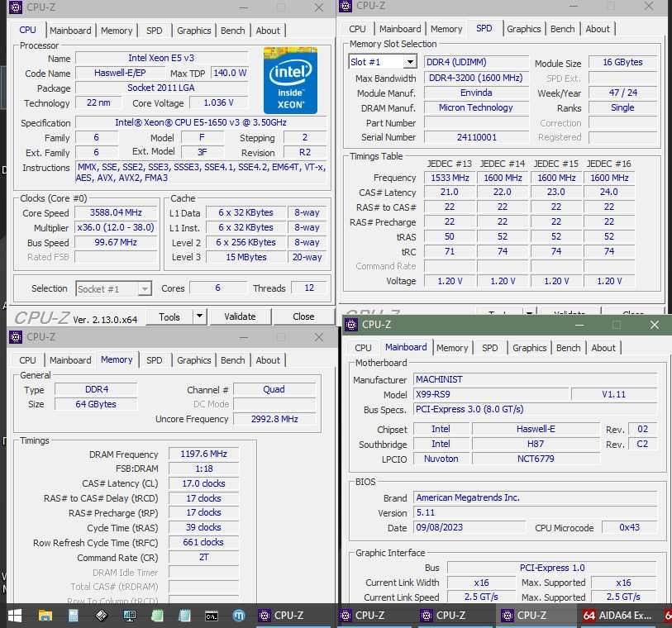Click the Close button in the CPU window
The image size is (672, 628).
point(303,316)
